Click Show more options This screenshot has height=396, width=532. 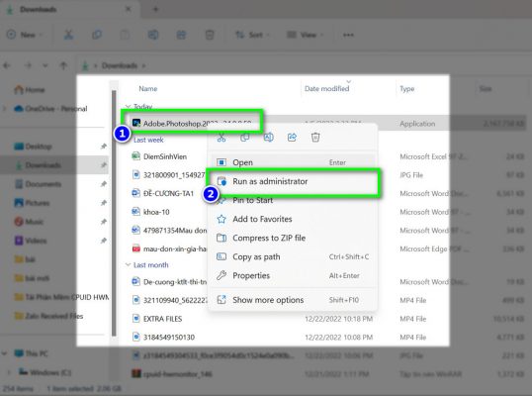[292, 300]
